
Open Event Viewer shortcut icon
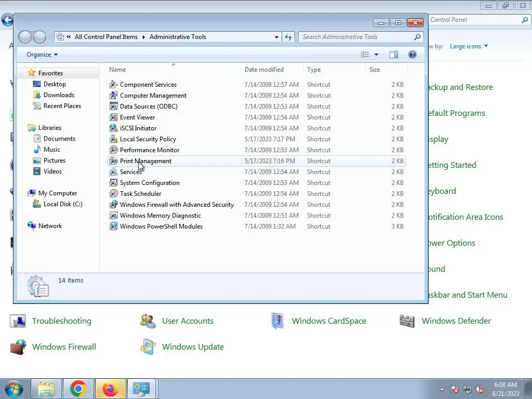(113, 117)
